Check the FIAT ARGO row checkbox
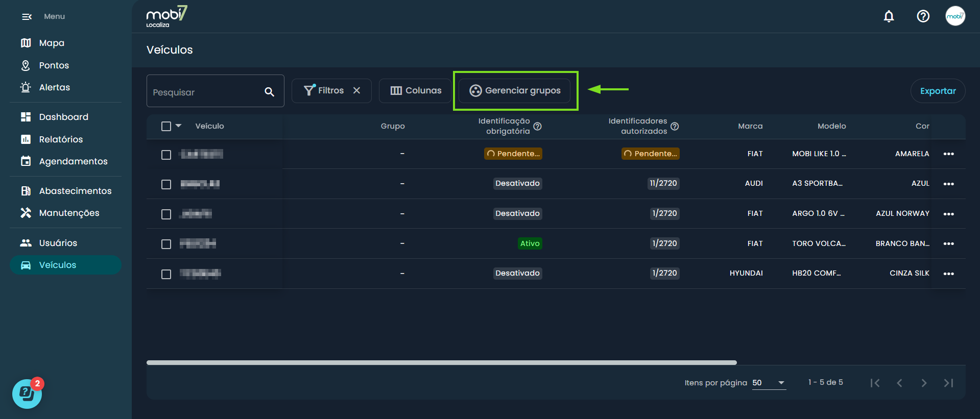The height and width of the screenshot is (419, 980). point(166,214)
